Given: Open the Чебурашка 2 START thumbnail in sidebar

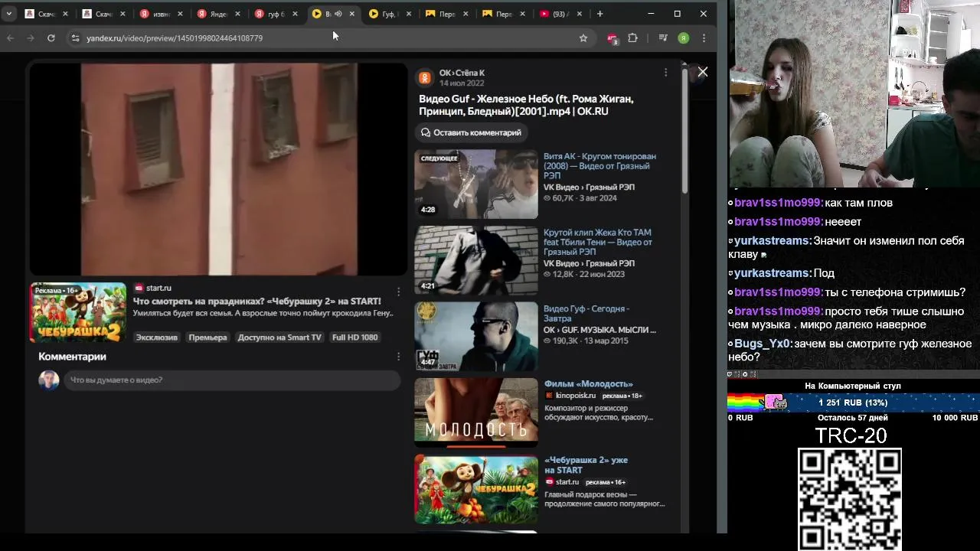Looking at the screenshot, I should (476, 489).
